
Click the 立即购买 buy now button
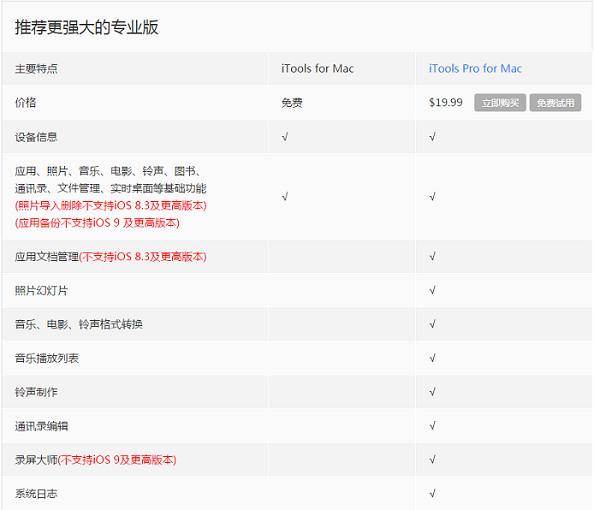500,103
